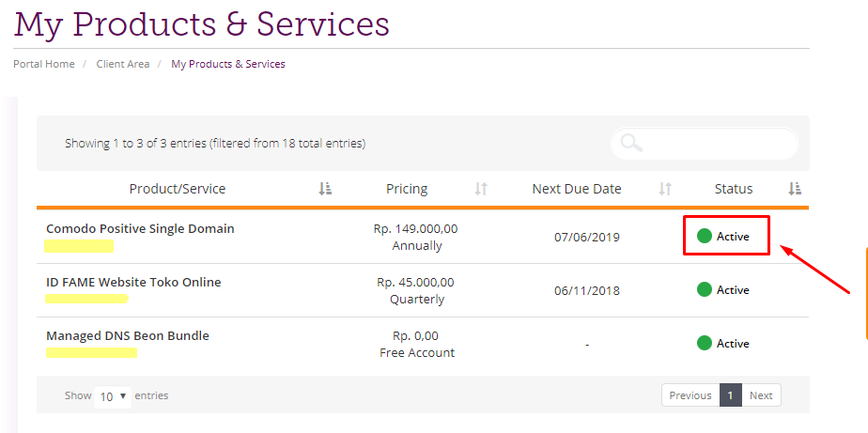Click the Next Due Date sort arrows
Screen dimensions: 868x433
[665, 189]
